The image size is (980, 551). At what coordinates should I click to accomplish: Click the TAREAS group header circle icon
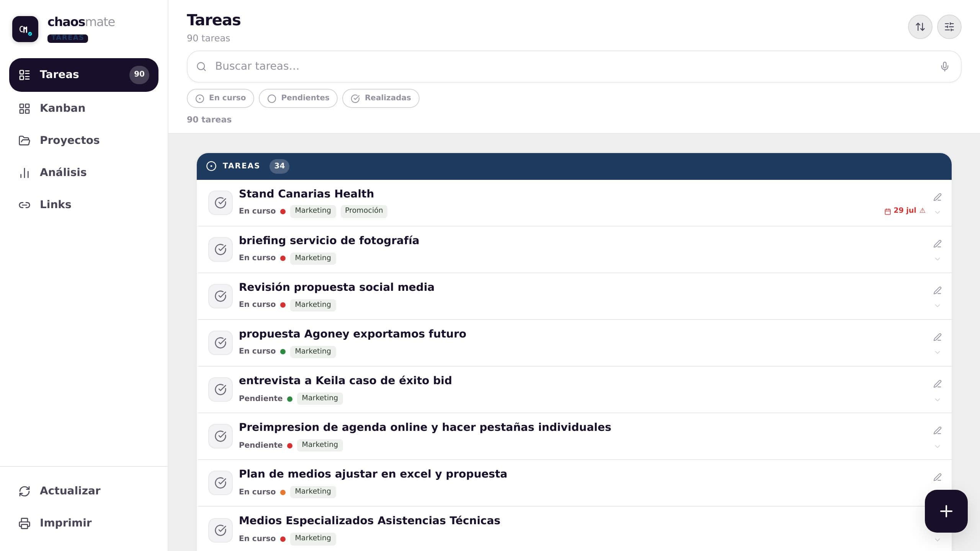tap(211, 166)
